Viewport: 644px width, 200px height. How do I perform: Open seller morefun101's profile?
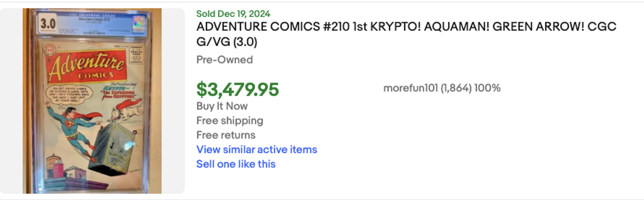point(411,88)
